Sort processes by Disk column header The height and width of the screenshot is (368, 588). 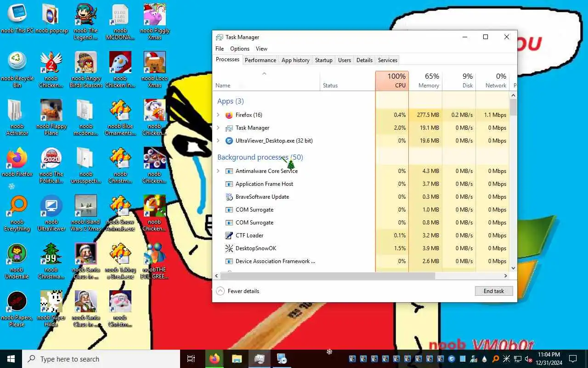pyautogui.click(x=459, y=81)
